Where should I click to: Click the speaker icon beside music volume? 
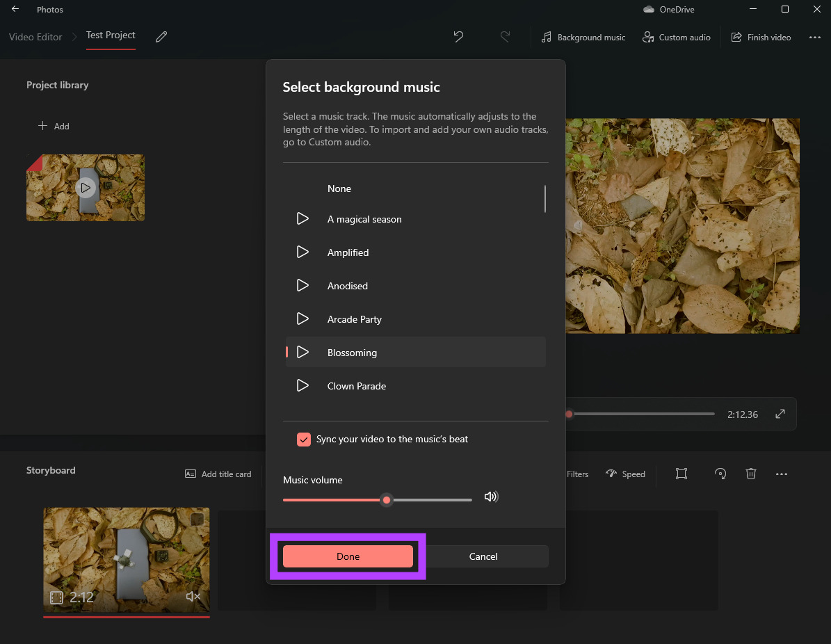click(491, 497)
